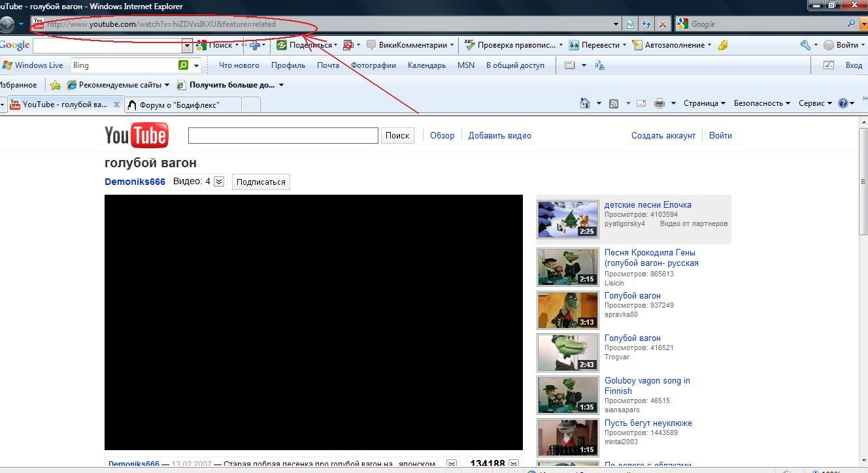Open the Обзор link on YouTube
This screenshot has width=868, height=473.
pos(442,136)
